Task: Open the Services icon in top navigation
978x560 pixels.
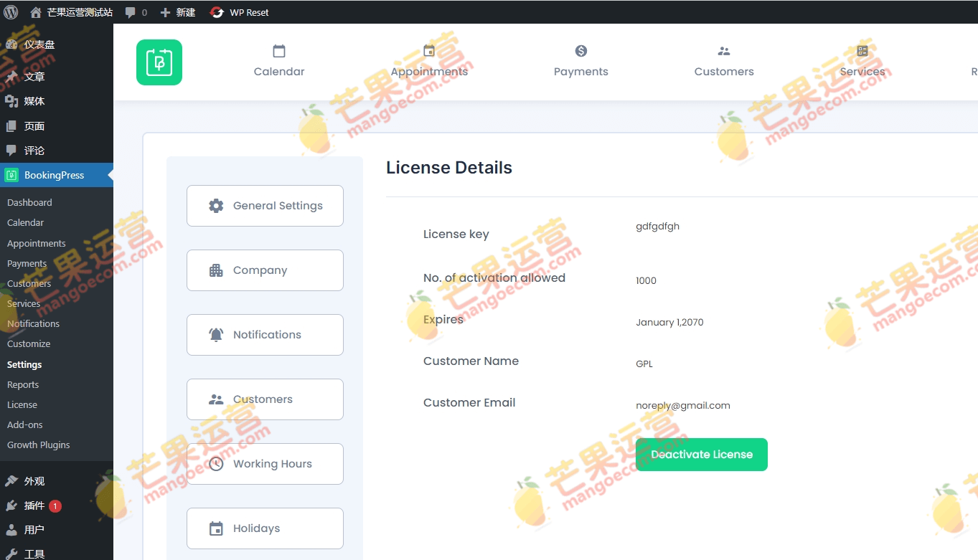Action: [x=862, y=52]
